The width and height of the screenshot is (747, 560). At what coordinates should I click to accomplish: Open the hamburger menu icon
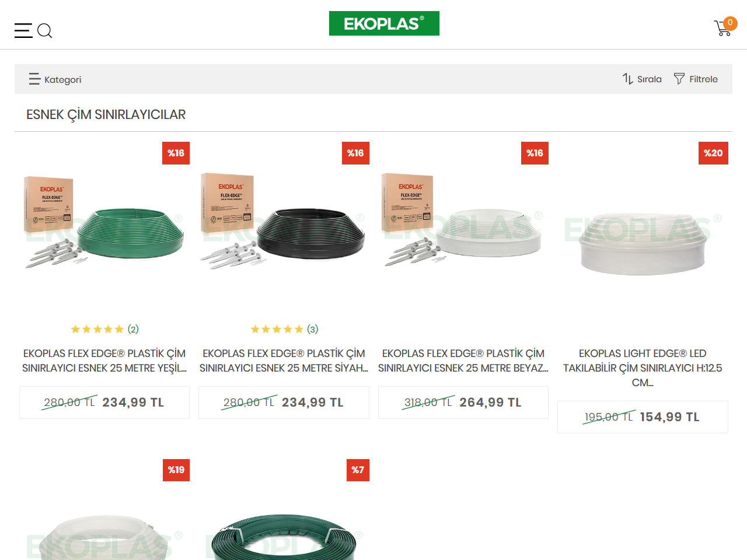23,30
